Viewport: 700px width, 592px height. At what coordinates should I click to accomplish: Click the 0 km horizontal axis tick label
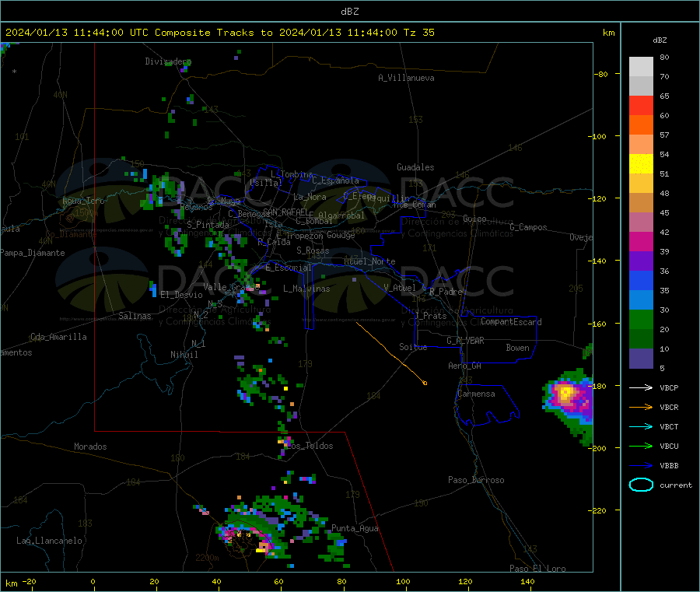tap(93, 582)
